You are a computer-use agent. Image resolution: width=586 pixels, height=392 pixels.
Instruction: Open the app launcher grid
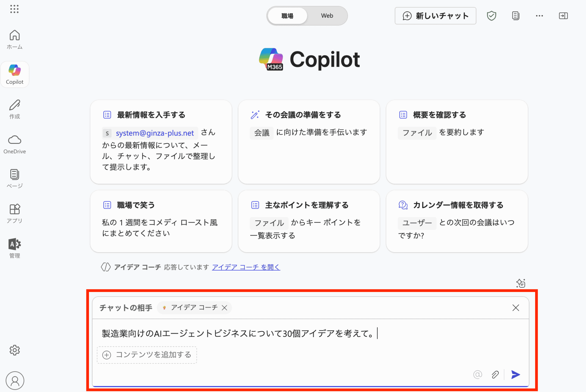pos(14,9)
